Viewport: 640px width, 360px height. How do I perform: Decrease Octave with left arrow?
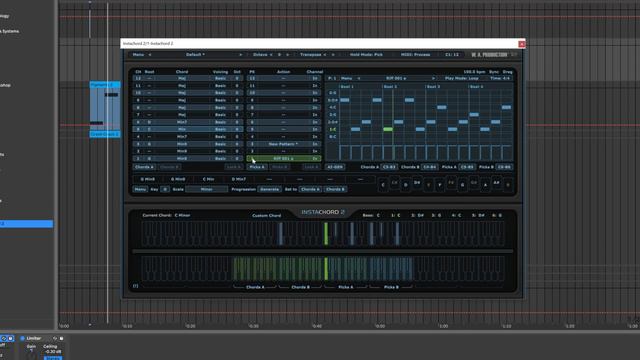click(x=271, y=55)
